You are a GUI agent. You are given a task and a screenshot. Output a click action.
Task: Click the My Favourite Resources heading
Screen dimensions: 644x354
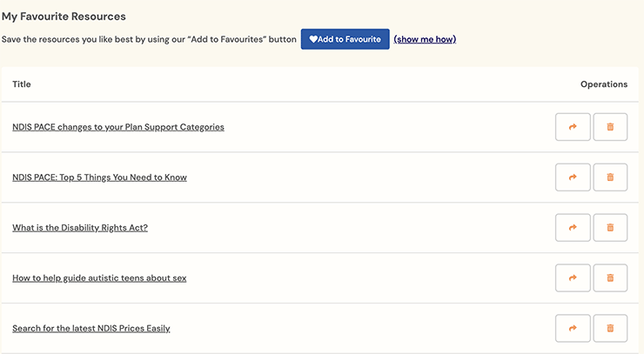point(64,17)
